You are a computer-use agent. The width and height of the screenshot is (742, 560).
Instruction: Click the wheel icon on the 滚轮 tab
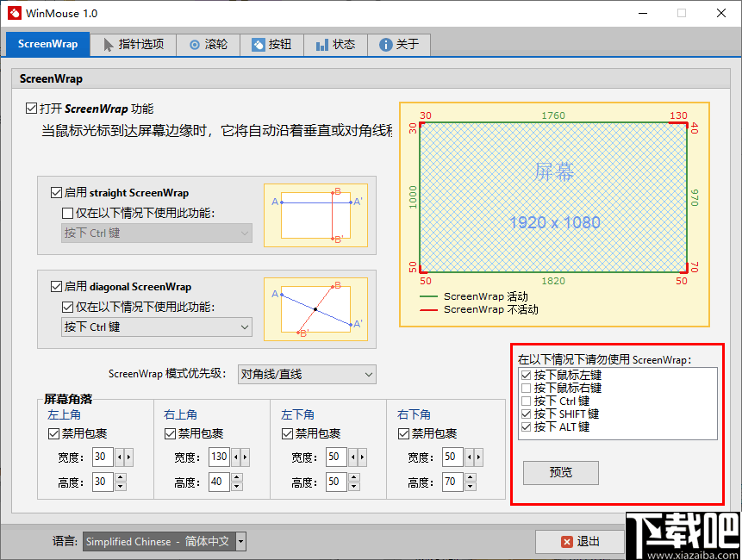coord(193,45)
